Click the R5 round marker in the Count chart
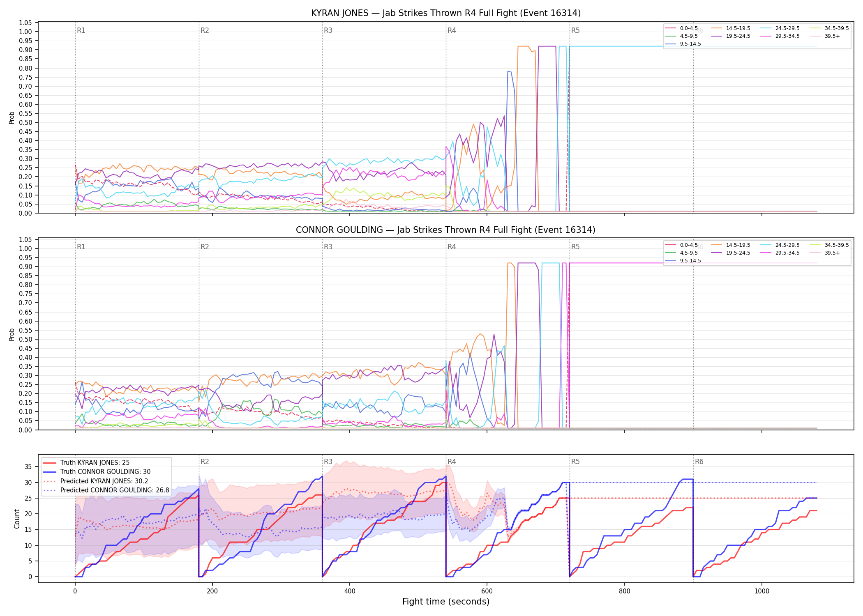 [x=575, y=462]
